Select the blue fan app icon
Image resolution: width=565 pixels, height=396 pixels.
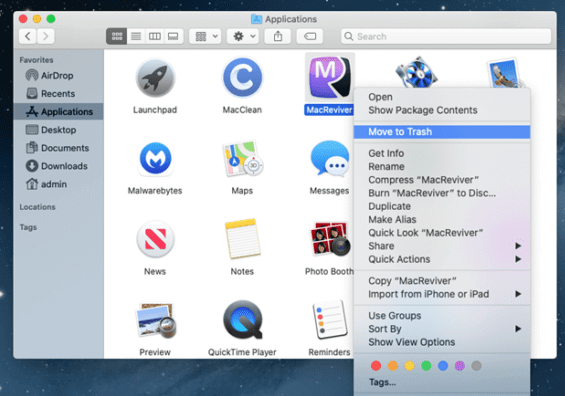(417, 72)
